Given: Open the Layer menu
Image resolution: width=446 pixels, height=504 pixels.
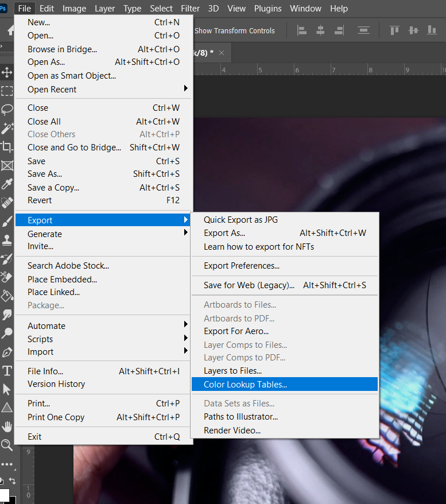Looking at the screenshot, I should [x=104, y=9].
